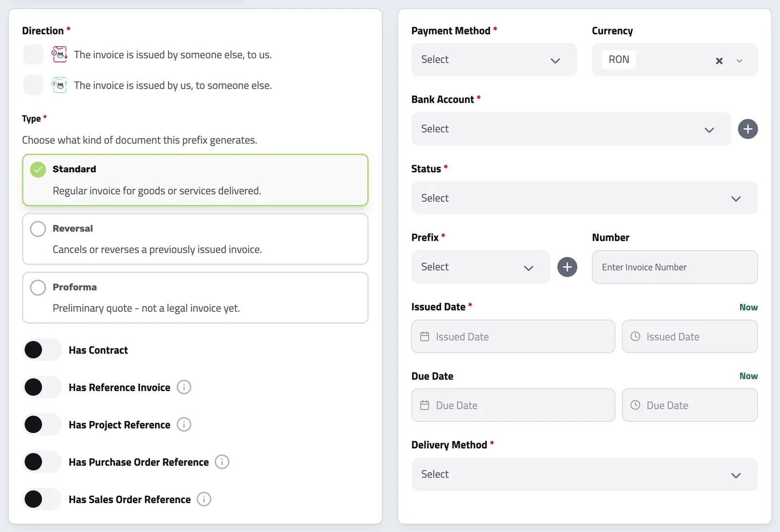780x532 pixels.
Task: Select the Proforma invoice type
Action: 195,297
